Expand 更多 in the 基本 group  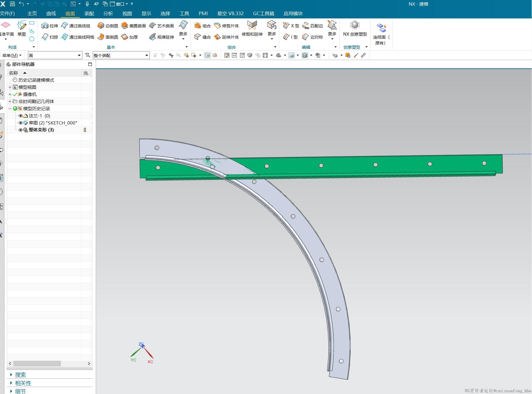click(x=183, y=30)
